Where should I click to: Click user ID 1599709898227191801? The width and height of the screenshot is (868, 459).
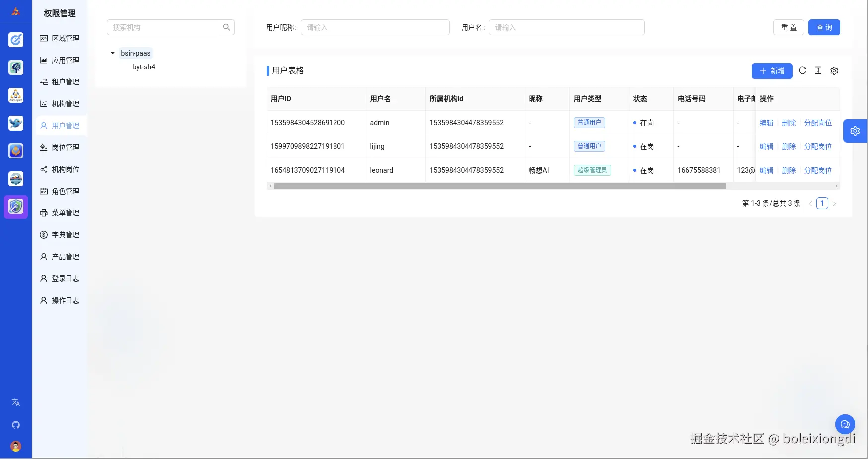tap(308, 146)
